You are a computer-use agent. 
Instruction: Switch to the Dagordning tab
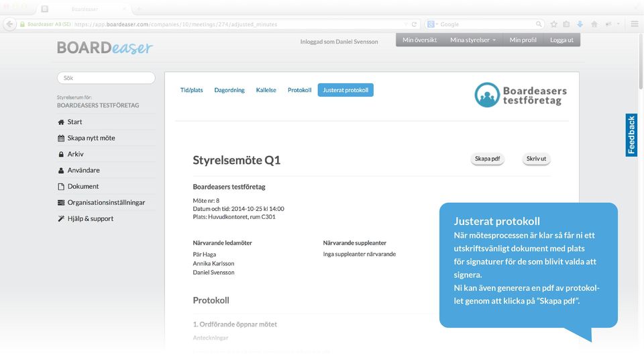pyautogui.click(x=229, y=90)
